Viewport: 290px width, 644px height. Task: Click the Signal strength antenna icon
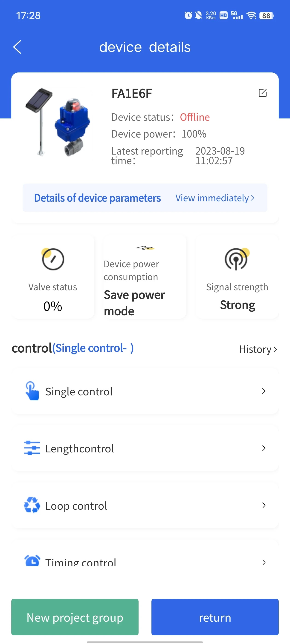pos(236,259)
